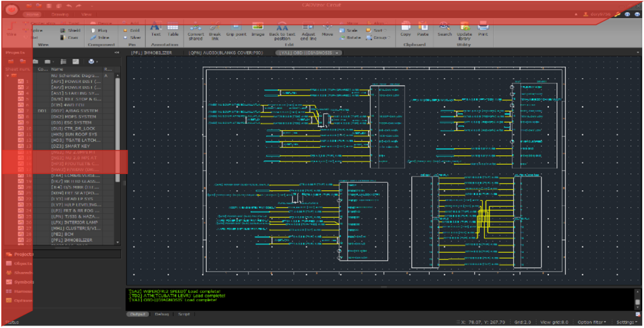Image resolution: width=644 pixels, height=328 pixels.
Task: Switch to the Script tab
Action: (x=184, y=314)
